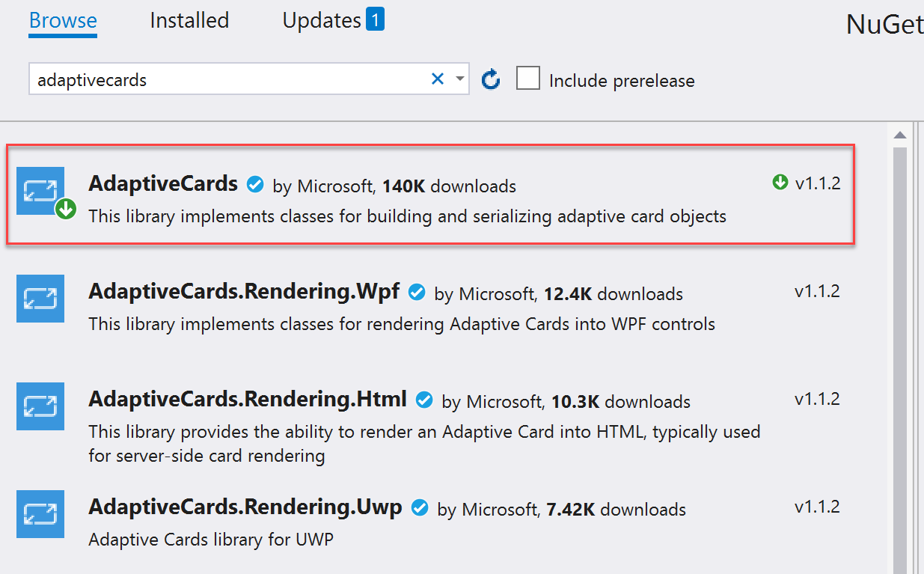Switch to the Installed tab

pos(189,20)
